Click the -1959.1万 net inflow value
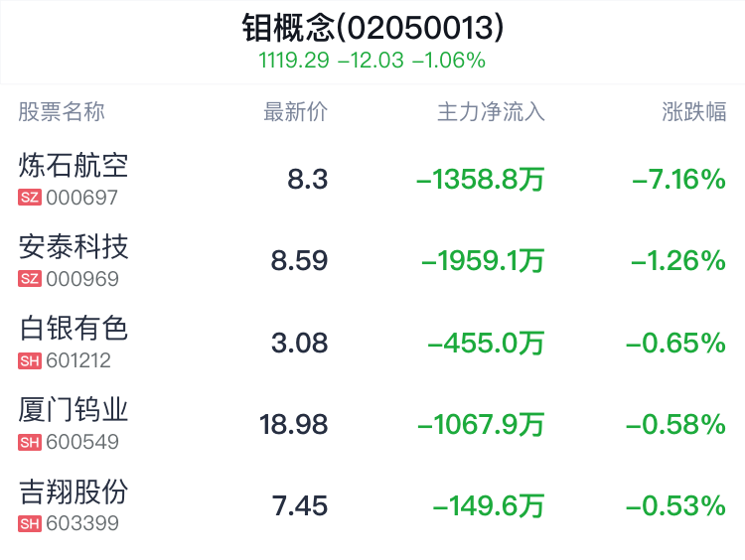This screenshot has width=745, height=560. click(483, 261)
